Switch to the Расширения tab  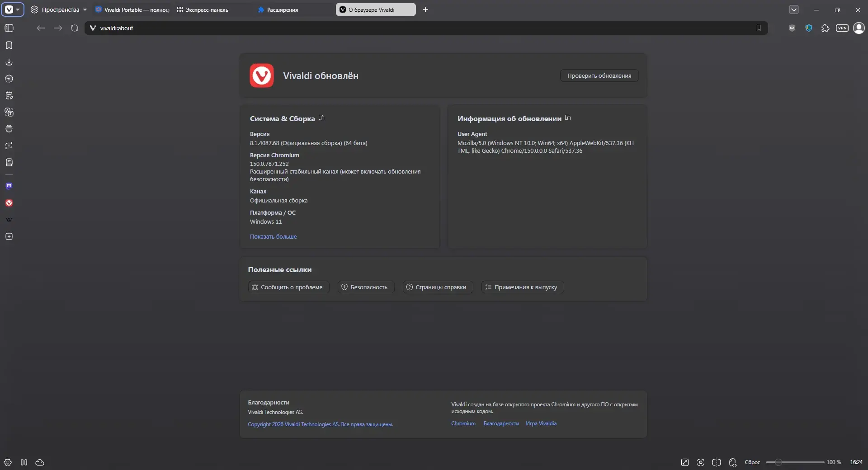tap(294, 9)
